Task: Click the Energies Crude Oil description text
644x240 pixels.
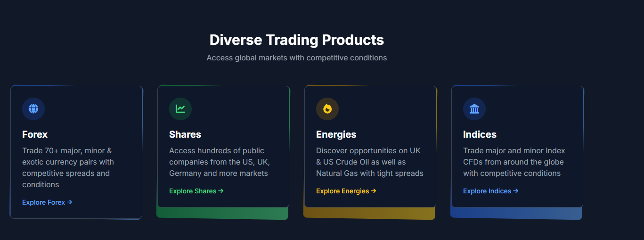Action: point(369,162)
